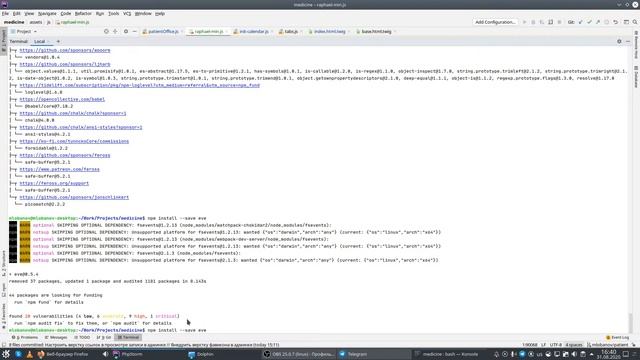
Task: Open the opencollective.com/babel link
Action: pos(62,99)
